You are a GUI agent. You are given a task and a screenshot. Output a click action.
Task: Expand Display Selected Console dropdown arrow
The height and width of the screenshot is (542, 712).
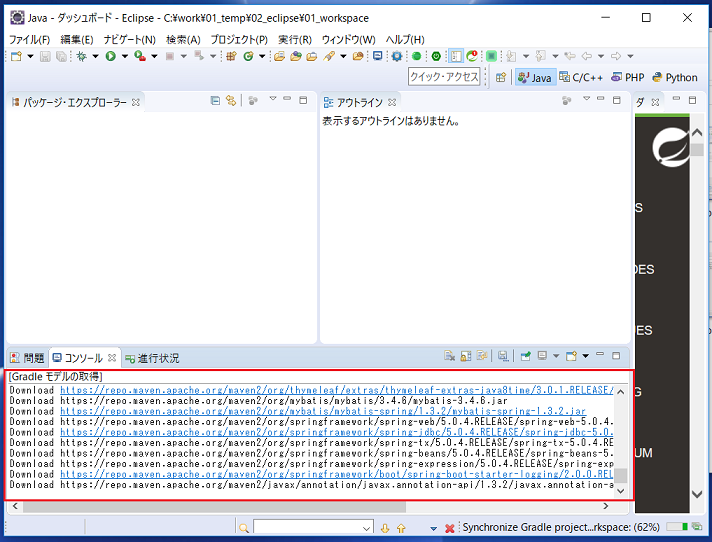(556, 356)
